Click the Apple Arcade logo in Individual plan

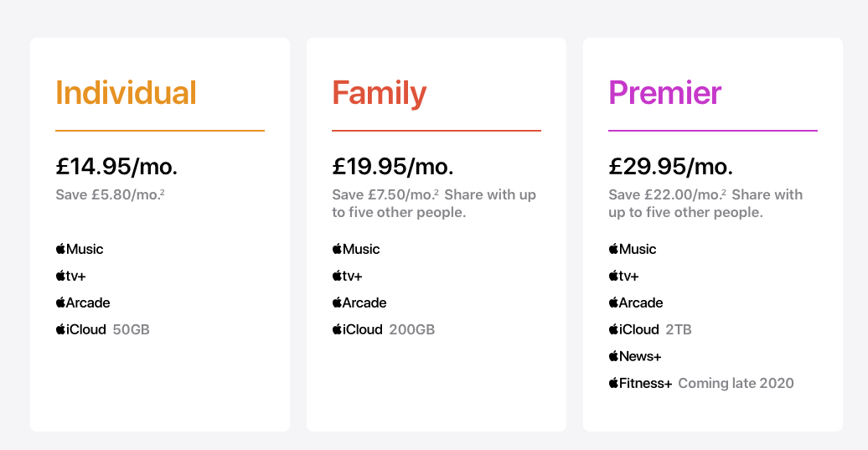[82, 303]
